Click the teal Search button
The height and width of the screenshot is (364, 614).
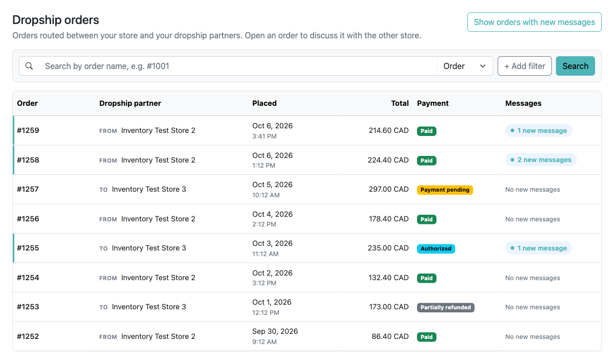(x=575, y=66)
